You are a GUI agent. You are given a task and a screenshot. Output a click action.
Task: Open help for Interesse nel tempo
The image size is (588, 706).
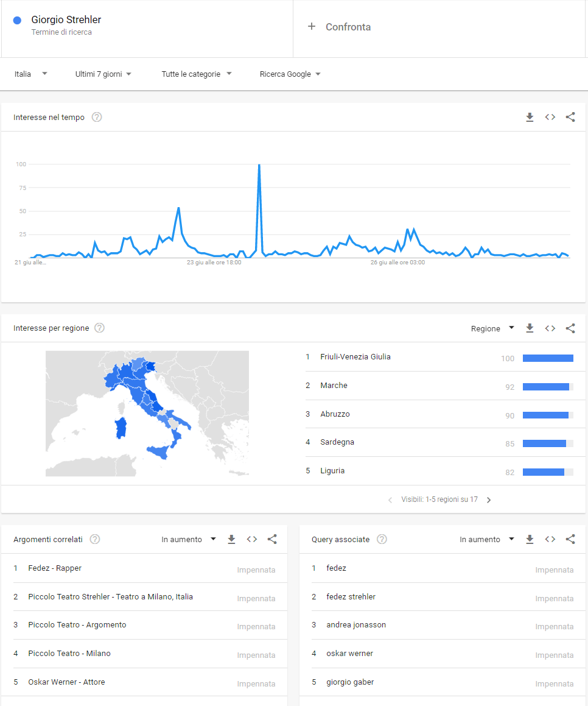pos(97,117)
